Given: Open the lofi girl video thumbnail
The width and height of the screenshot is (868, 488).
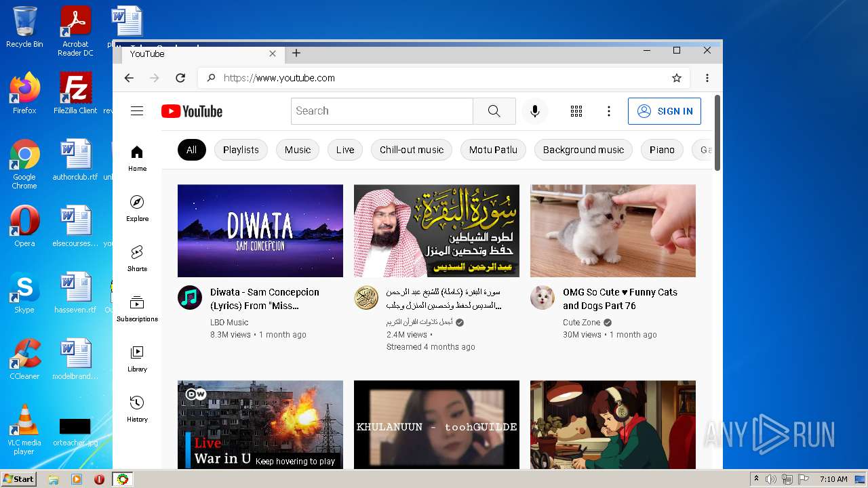Looking at the screenshot, I should coord(613,424).
